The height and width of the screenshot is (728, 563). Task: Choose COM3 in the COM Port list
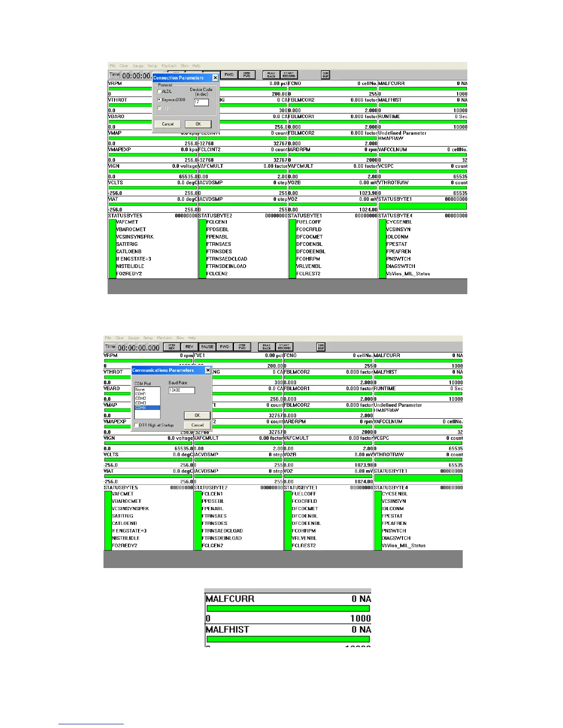[x=147, y=403]
